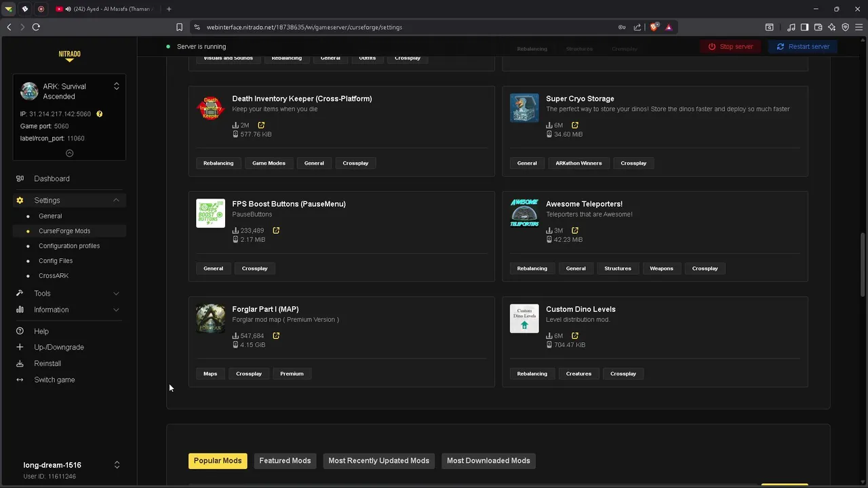Click the Reinstall link
This screenshot has height=488, width=868.
pyautogui.click(x=47, y=363)
